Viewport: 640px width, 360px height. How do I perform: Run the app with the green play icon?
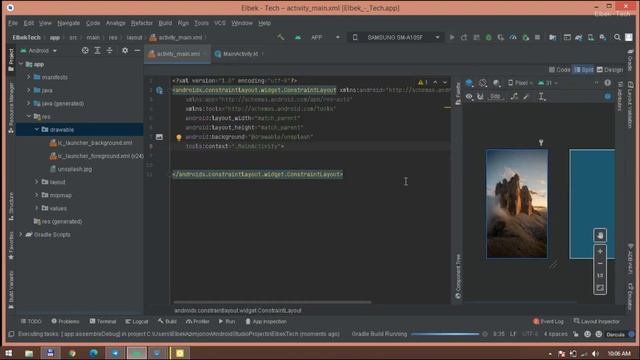point(452,37)
